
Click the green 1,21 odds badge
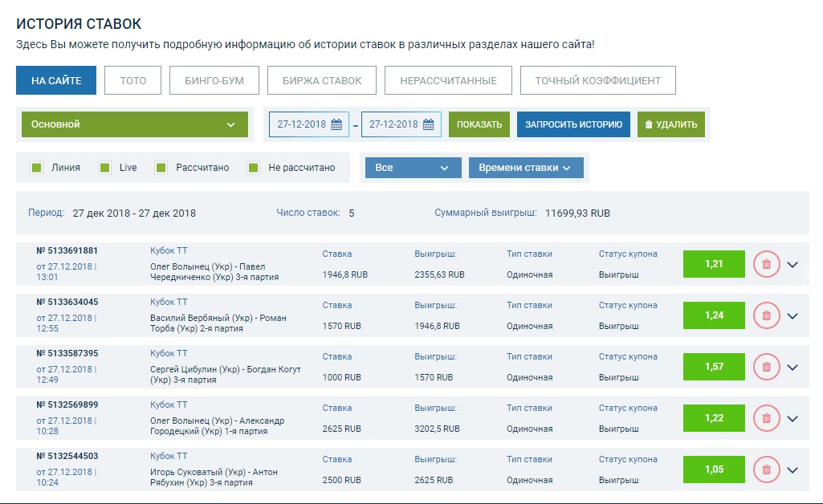click(714, 264)
